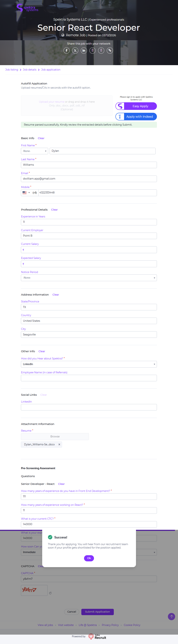Click the Apply with Indeed button
Image resolution: width=178 pixels, height=644 pixels.
click(136, 117)
